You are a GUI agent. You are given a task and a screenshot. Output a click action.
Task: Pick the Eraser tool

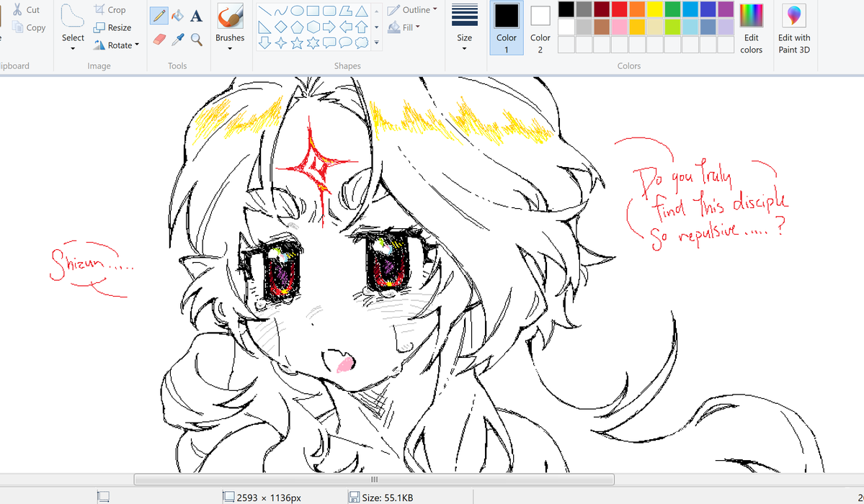159,39
